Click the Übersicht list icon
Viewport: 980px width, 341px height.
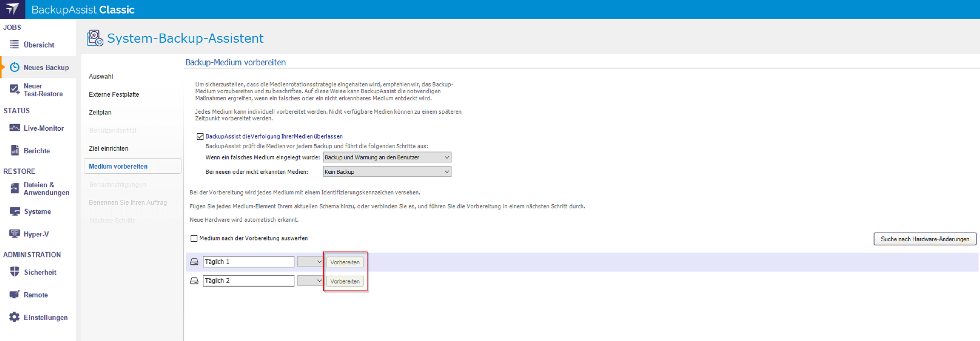click(x=14, y=44)
